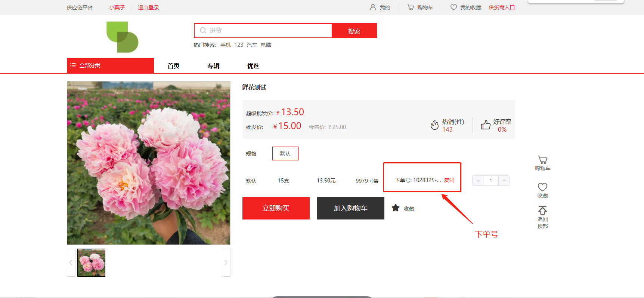Click the 复制 link beside order number
Screen dimensions: 644x298
449,180
